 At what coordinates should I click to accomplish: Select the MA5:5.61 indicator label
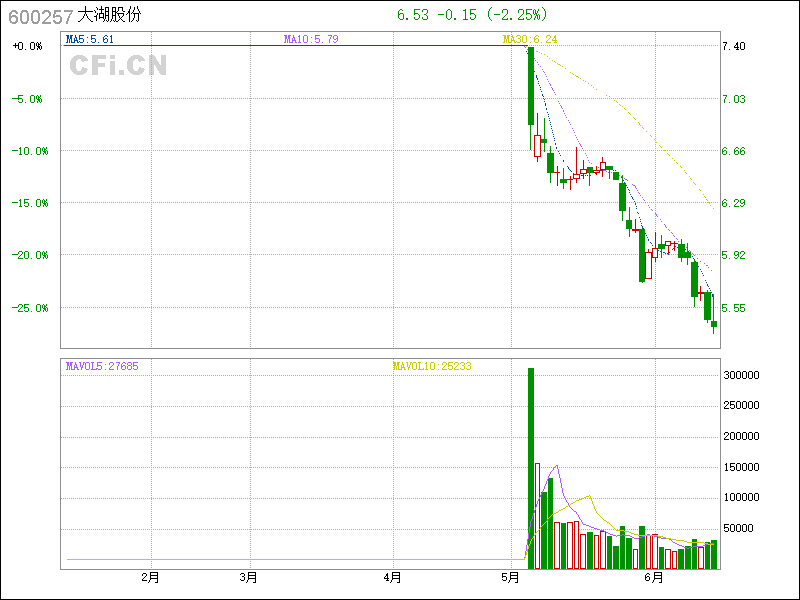[x=90, y=39]
